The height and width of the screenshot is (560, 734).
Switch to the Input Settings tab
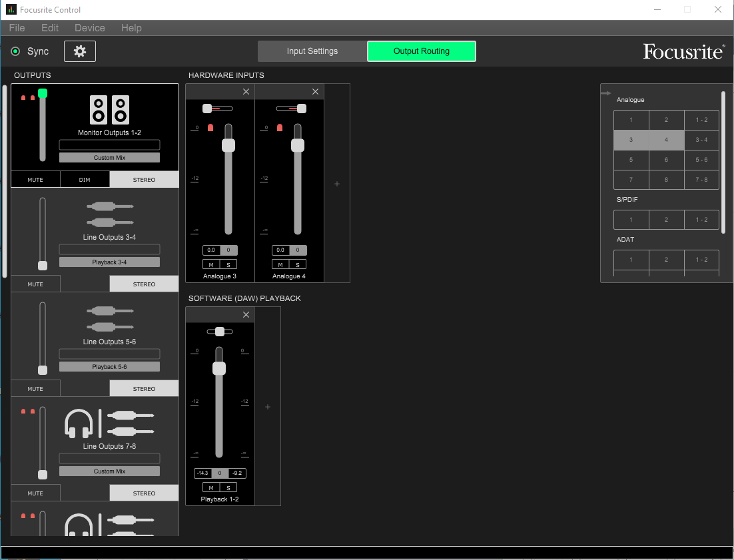tap(312, 51)
